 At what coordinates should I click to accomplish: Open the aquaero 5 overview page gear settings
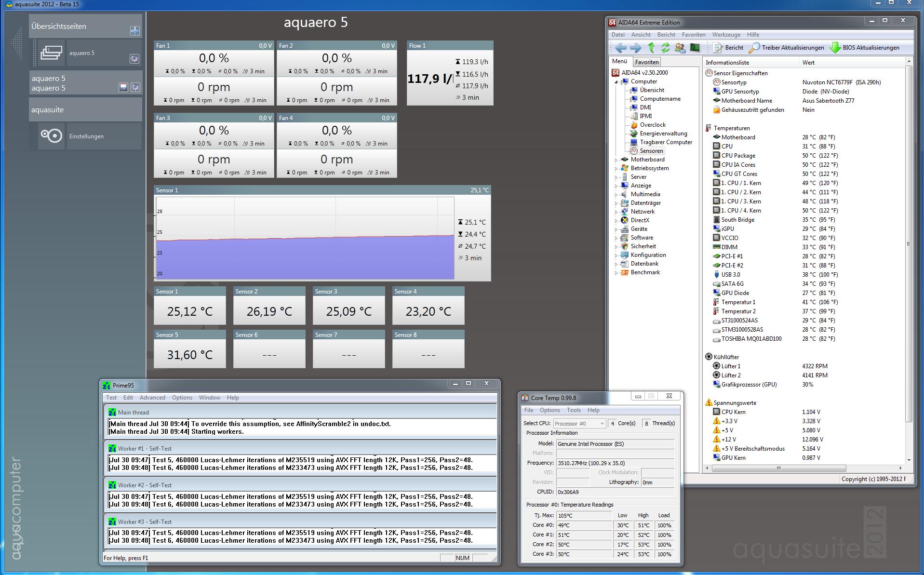134,59
